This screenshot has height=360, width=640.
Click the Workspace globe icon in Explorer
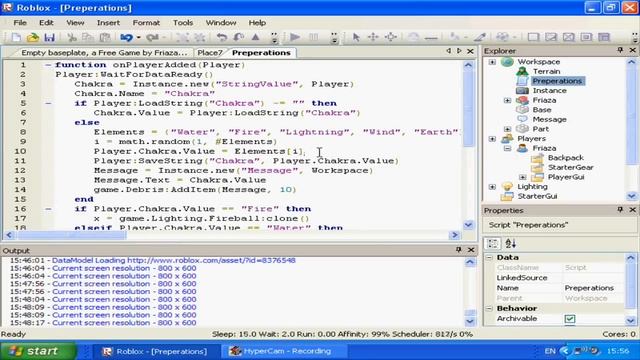[507, 62]
